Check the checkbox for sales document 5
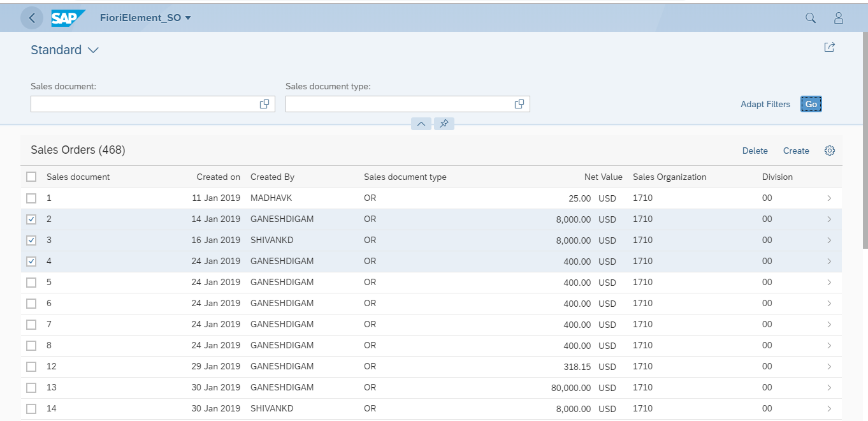The height and width of the screenshot is (421, 868). pyautogui.click(x=31, y=283)
